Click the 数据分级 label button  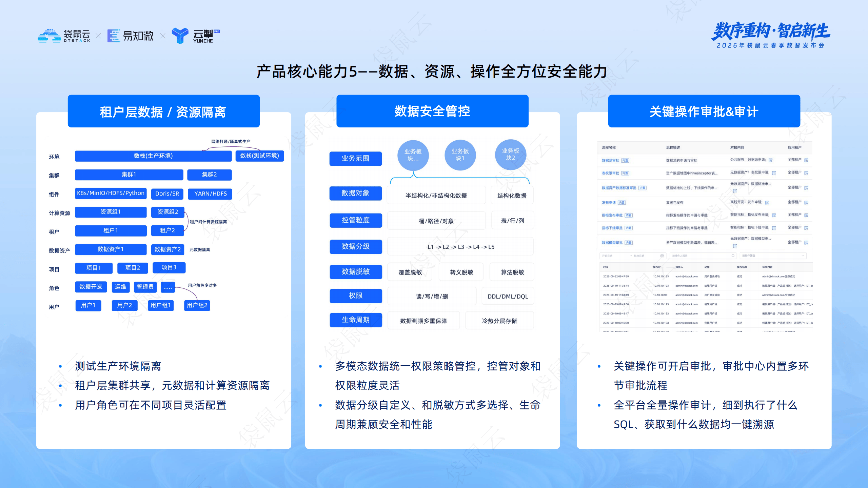tap(356, 247)
